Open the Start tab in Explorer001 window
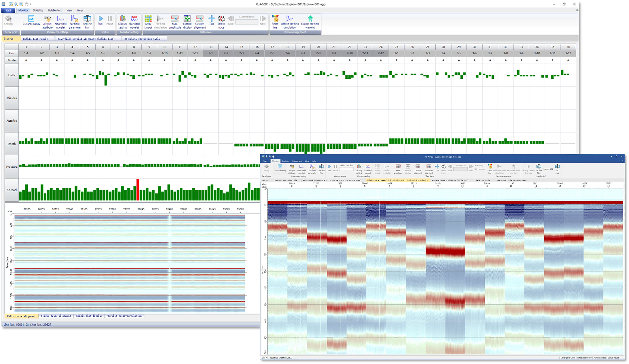 tap(8, 10)
